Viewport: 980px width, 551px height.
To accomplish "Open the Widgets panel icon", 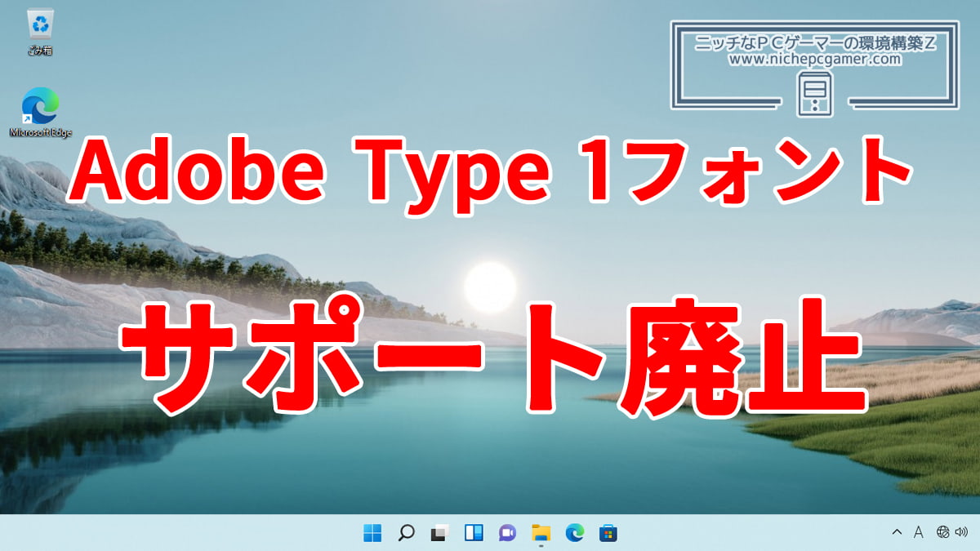I will coord(473,533).
